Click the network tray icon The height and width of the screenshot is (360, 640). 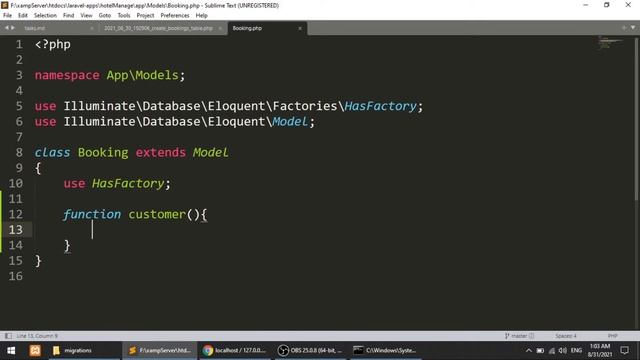coord(552,350)
